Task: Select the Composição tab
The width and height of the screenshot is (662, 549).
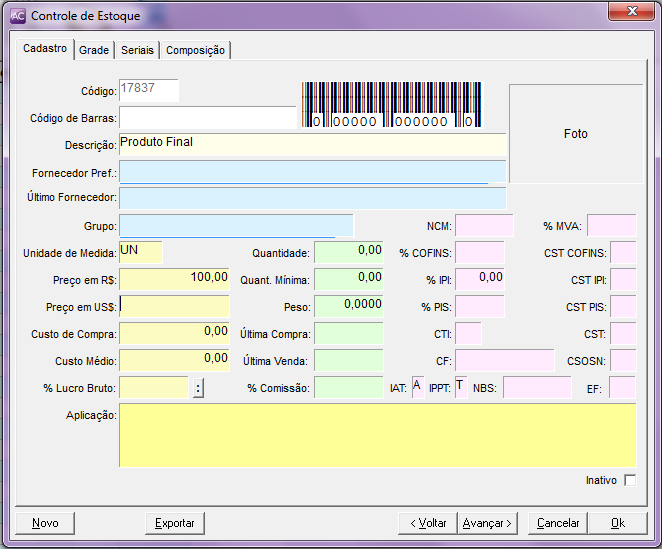Action: [x=195, y=50]
